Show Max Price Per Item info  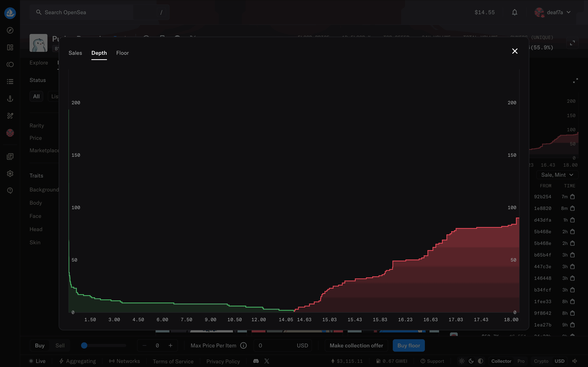tap(243, 345)
